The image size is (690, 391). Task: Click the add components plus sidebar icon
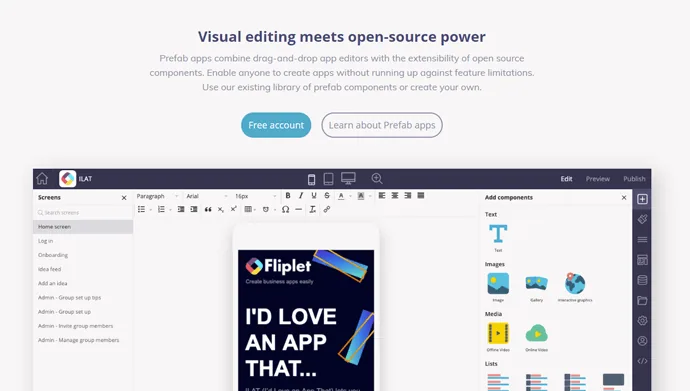click(642, 199)
